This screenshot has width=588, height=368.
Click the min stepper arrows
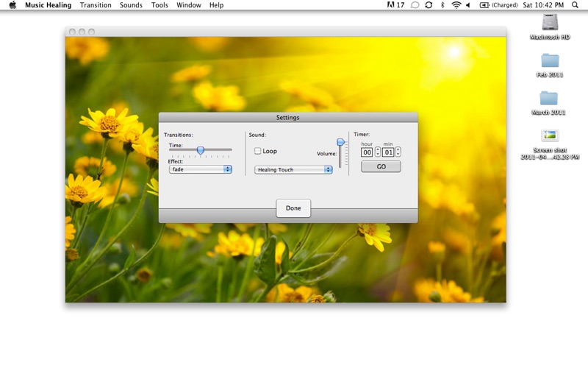398,152
